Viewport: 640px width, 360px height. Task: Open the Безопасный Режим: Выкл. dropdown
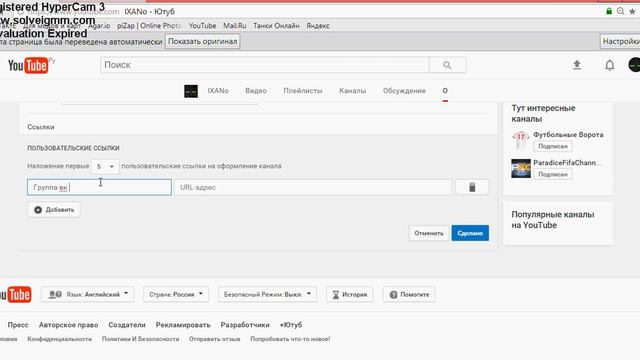(x=267, y=294)
